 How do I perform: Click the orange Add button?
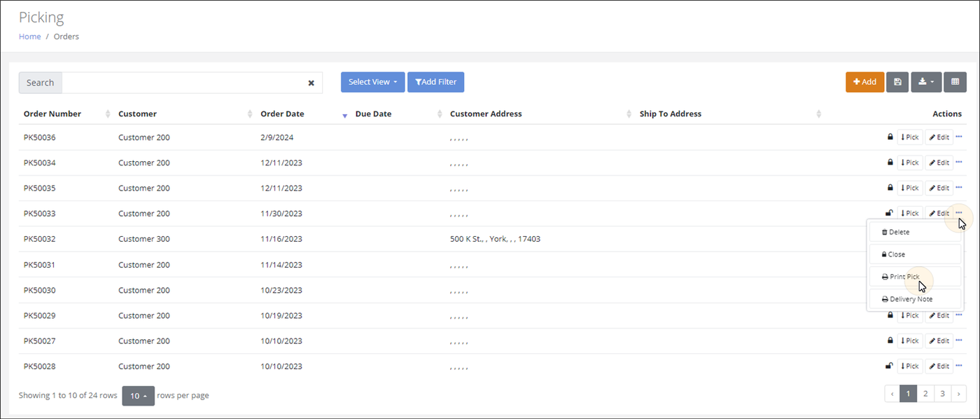(864, 82)
